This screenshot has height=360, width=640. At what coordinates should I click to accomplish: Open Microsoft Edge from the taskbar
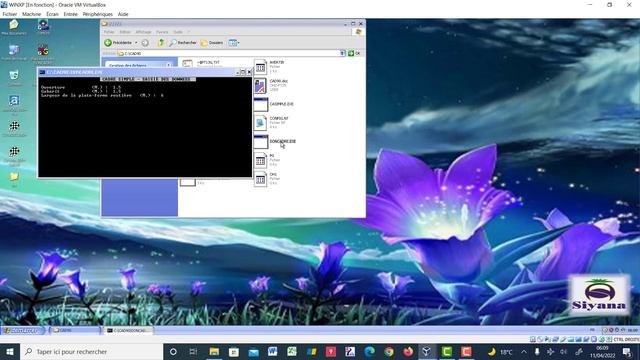pyautogui.click(x=369, y=351)
